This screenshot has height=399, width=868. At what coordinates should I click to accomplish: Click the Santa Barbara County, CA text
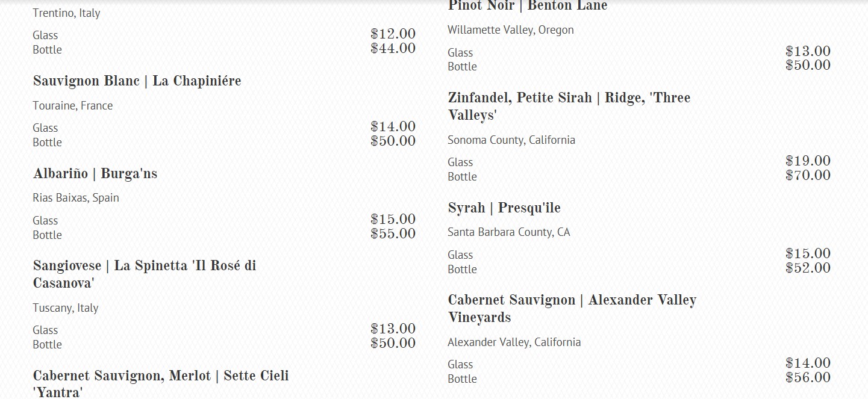[x=508, y=232]
